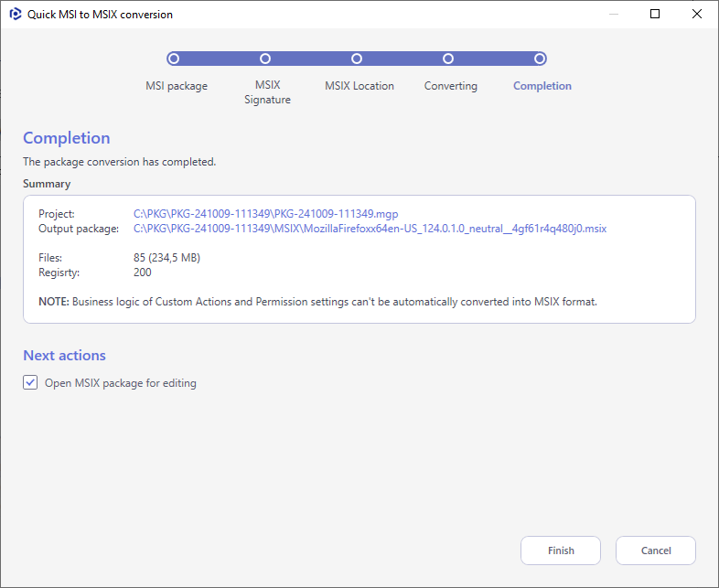The height and width of the screenshot is (588, 719).
Task: Click the Summary label
Action: coord(47,184)
